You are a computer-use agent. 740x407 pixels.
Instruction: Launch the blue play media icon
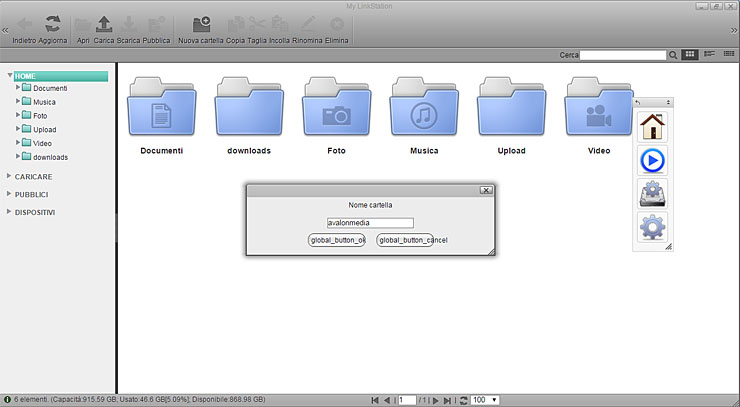(652, 161)
